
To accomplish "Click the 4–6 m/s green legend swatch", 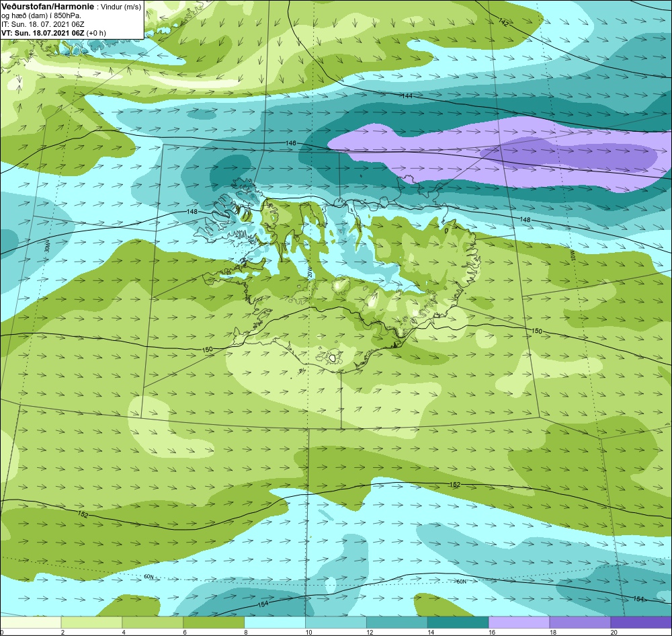I will pos(153,621).
